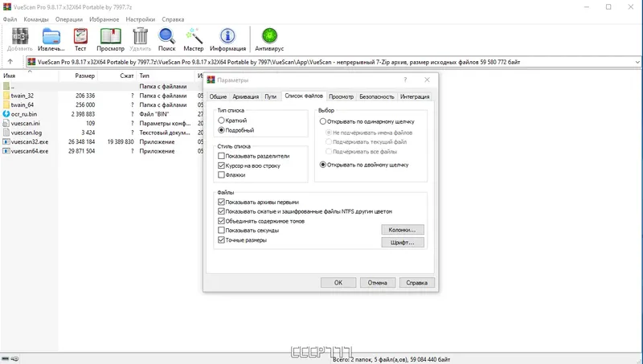Click the ocr_ru.bin file icon
This screenshot has width=643, height=364.
point(6,114)
